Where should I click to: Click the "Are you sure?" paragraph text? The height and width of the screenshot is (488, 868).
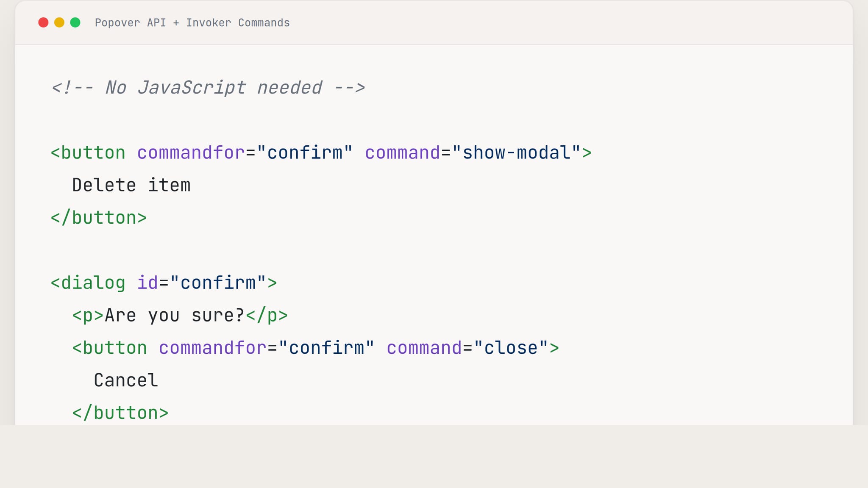point(174,316)
